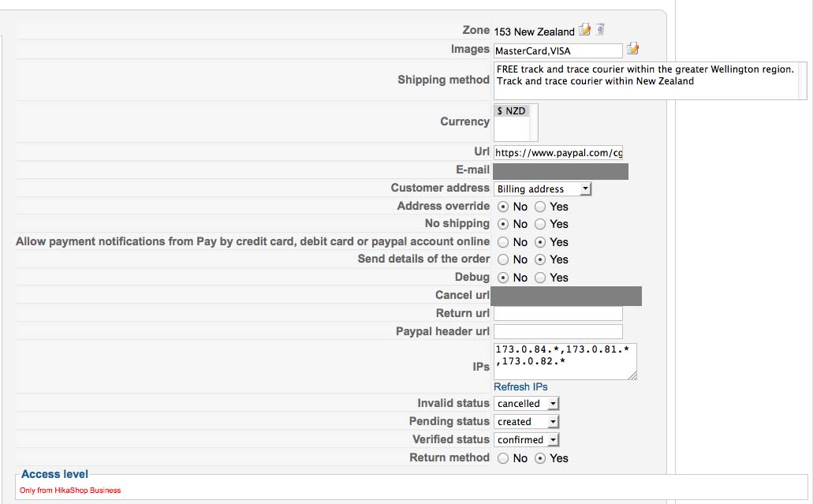Select No for Send details of the order
Image resolution: width=813 pixels, height=504 pixels.
(x=503, y=259)
